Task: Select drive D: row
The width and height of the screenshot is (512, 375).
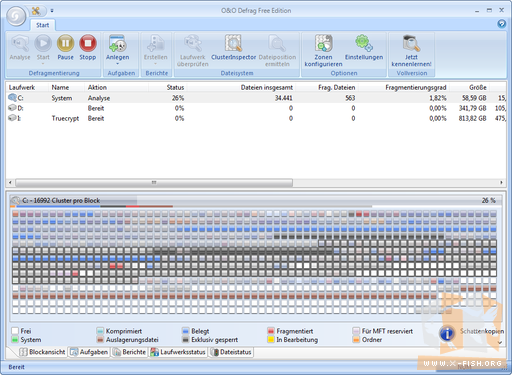Action: tap(256, 108)
